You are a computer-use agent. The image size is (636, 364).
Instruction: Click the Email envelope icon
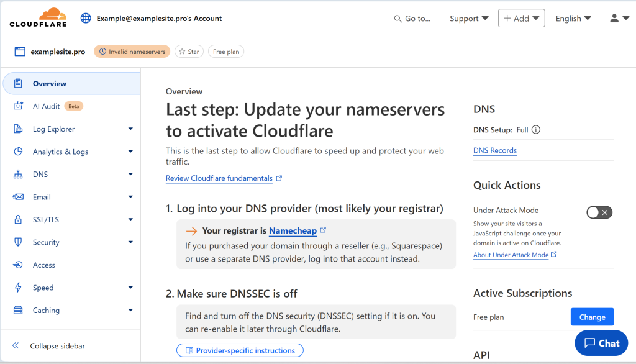coord(18,197)
